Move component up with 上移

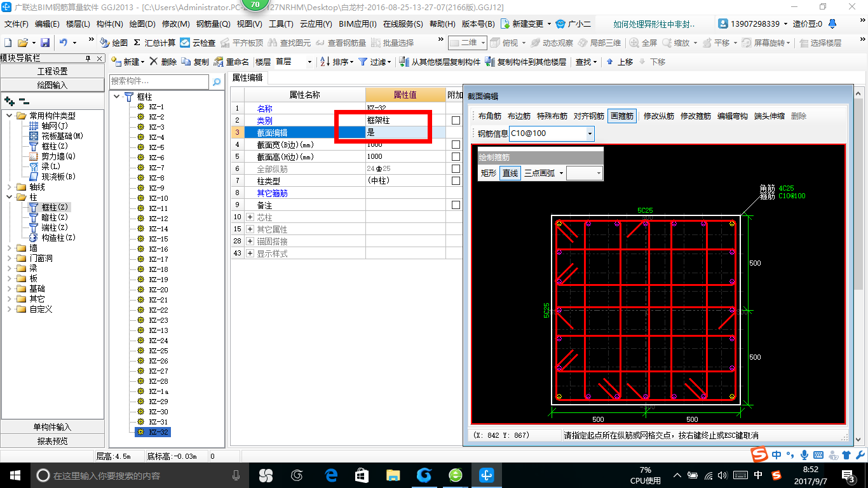[620, 62]
